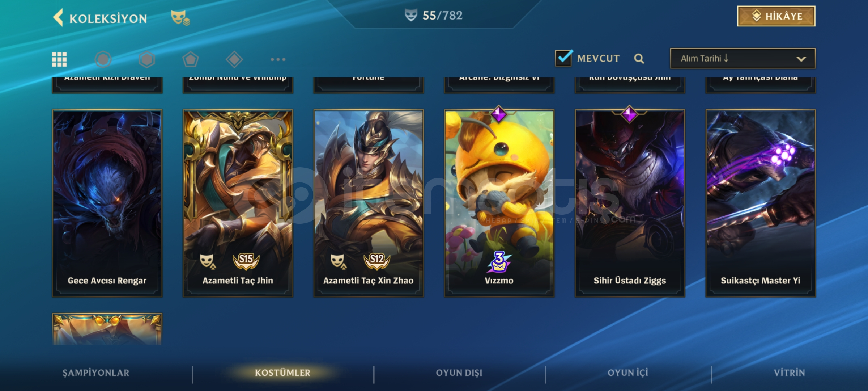Open the Suikastçı Master Yi skin card
Viewport: 868px width, 391px height.
coord(761,203)
